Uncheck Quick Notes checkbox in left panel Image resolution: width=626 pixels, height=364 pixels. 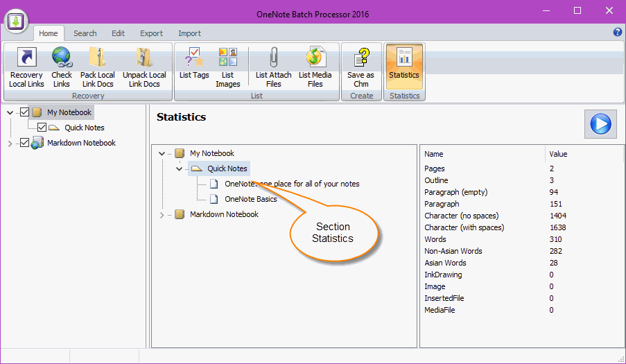[x=42, y=128]
